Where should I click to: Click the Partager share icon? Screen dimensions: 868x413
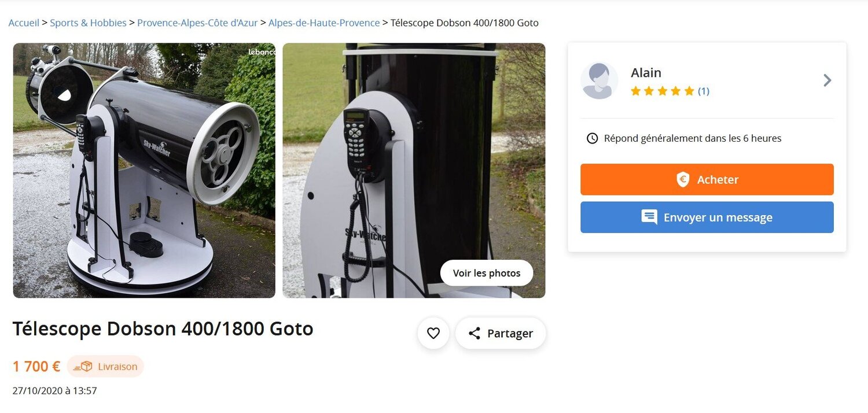tap(475, 333)
